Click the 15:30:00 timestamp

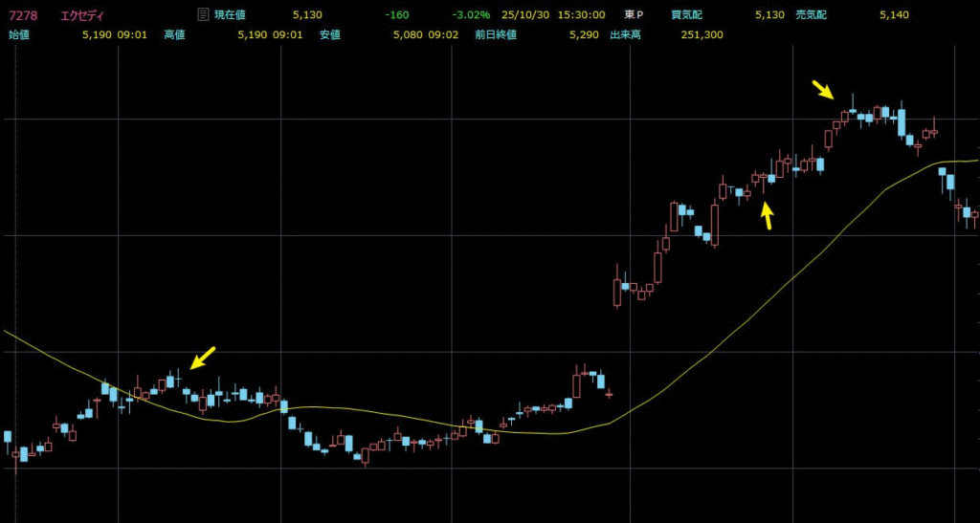(583, 14)
